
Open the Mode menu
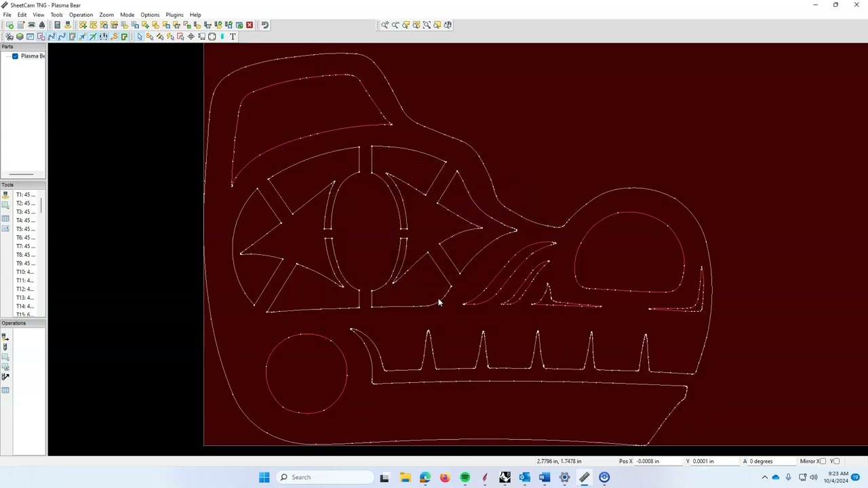pos(127,14)
